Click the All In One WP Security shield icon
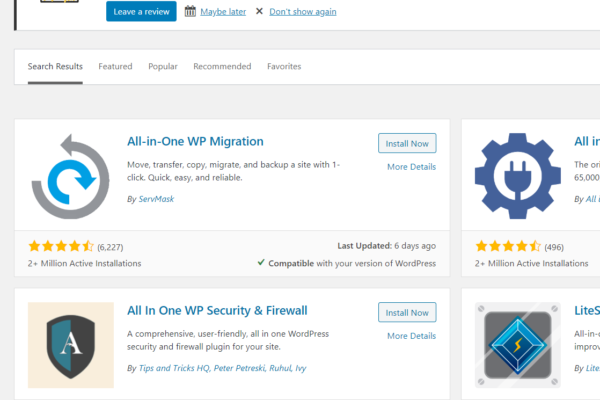The image size is (600, 400). click(x=71, y=345)
